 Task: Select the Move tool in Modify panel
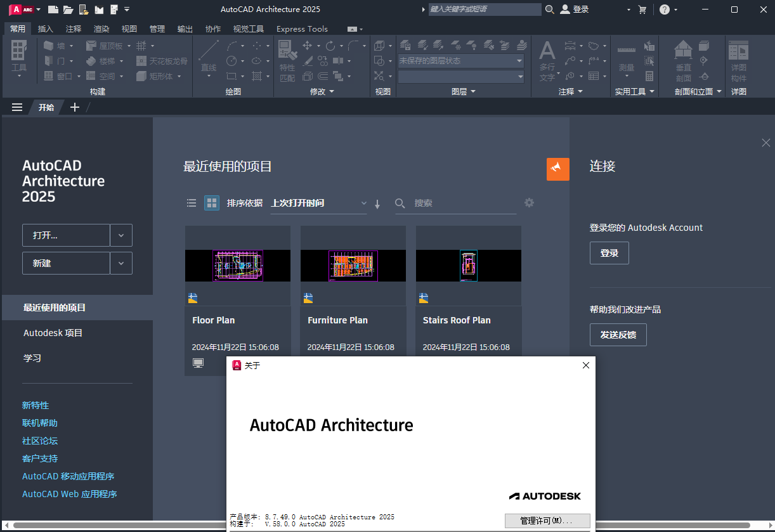308,46
